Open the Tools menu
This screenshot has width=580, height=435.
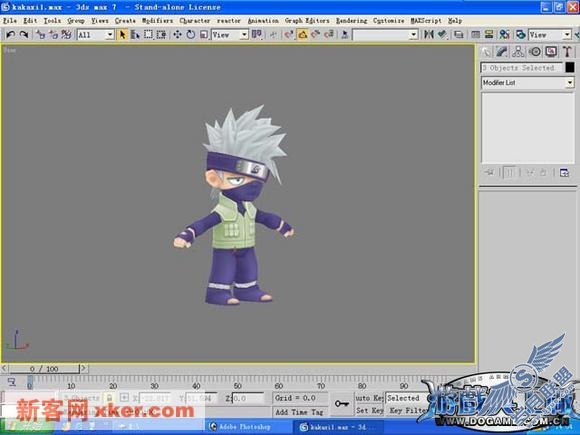52,21
